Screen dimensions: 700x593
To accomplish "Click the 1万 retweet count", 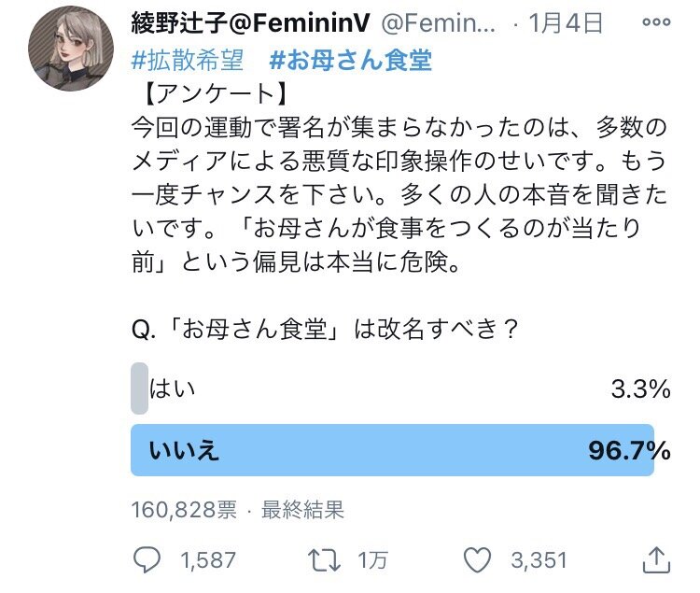I will tap(375, 560).
